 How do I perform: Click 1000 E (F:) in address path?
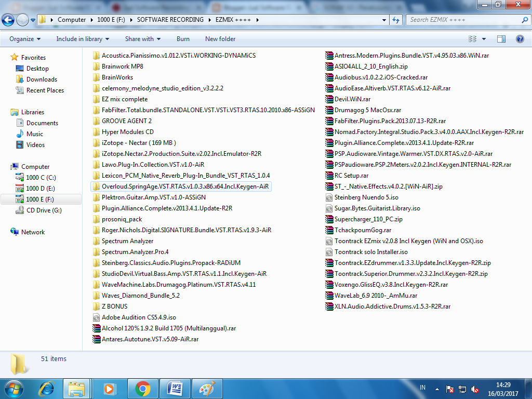tap(111, 20)
